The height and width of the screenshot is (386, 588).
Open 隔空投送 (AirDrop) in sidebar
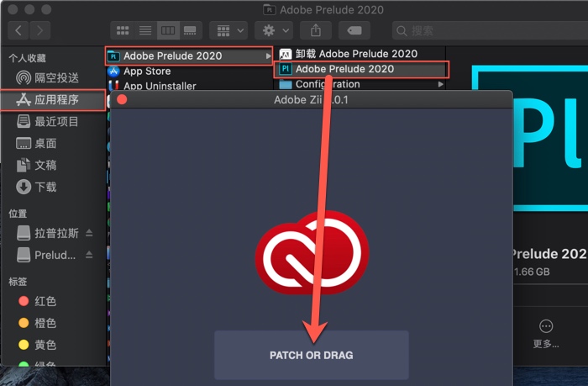(x=56, y=77)
